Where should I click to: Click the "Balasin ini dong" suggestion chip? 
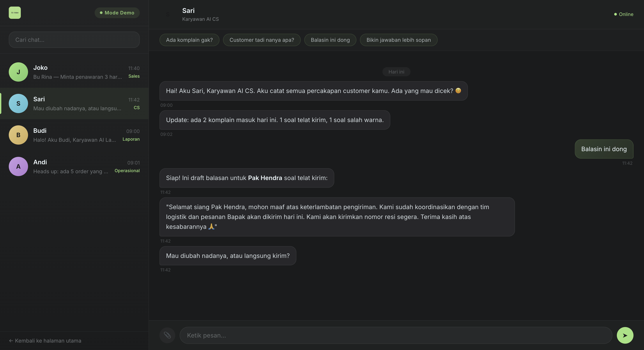(330, 40)
